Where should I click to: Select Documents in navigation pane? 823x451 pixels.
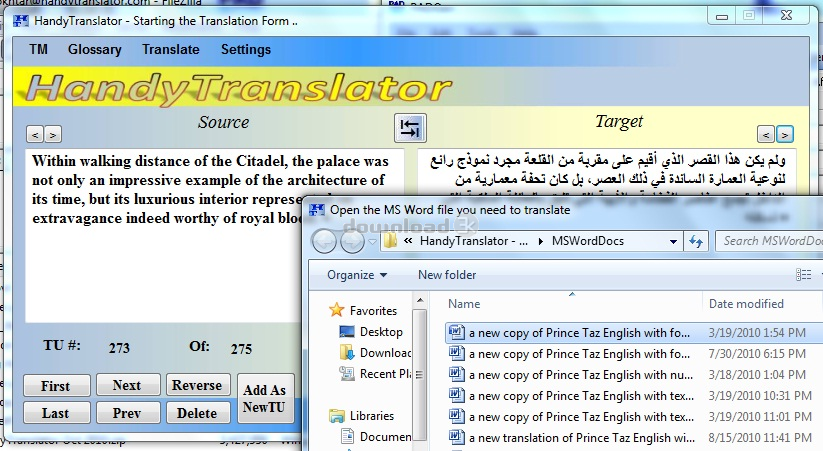tap(376, 437)
